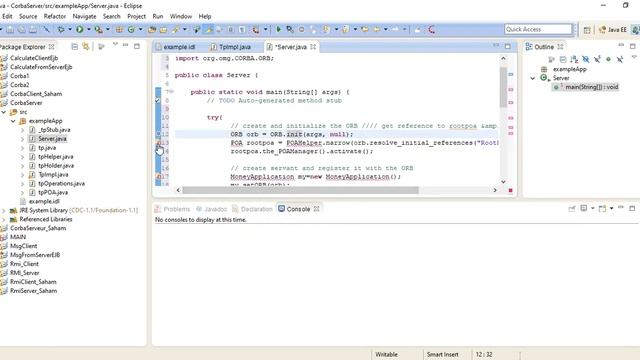The height and width of the screenshot is (360, 640).
Task: Click the Writable status bar entry
Action: tap(386, 354)
